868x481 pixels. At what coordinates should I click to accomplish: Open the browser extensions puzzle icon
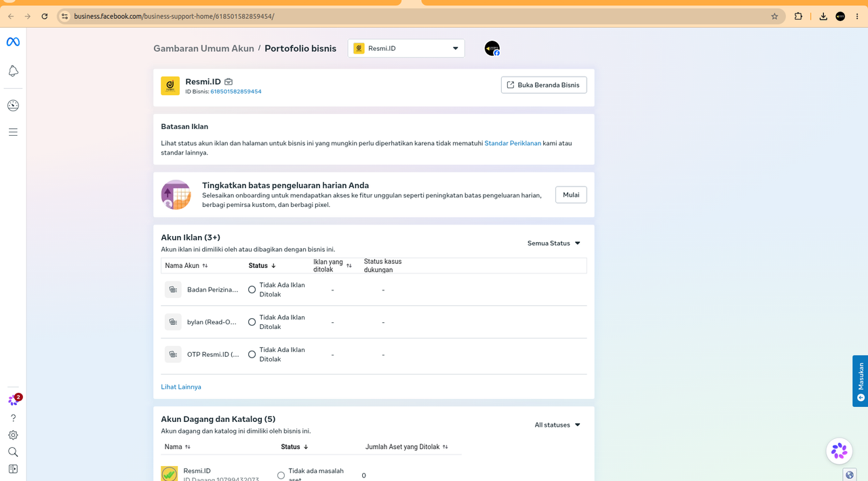798,16
